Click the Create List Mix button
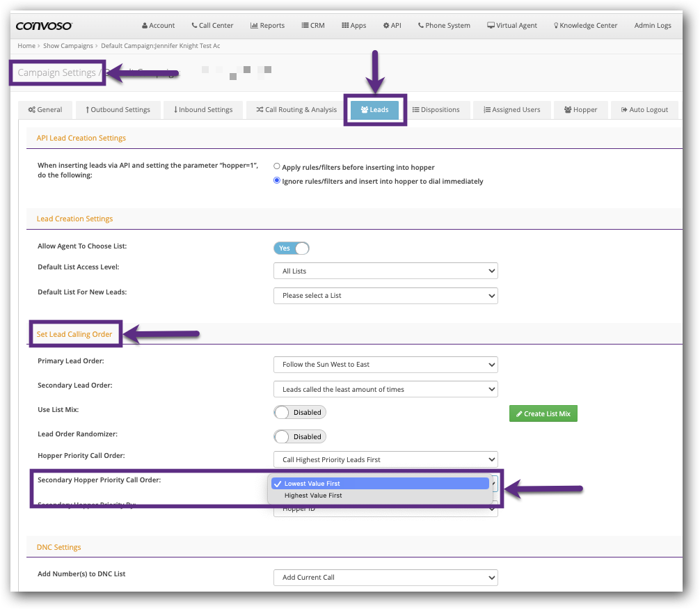This screenshot has width=700, height=609. coord(543,414)
